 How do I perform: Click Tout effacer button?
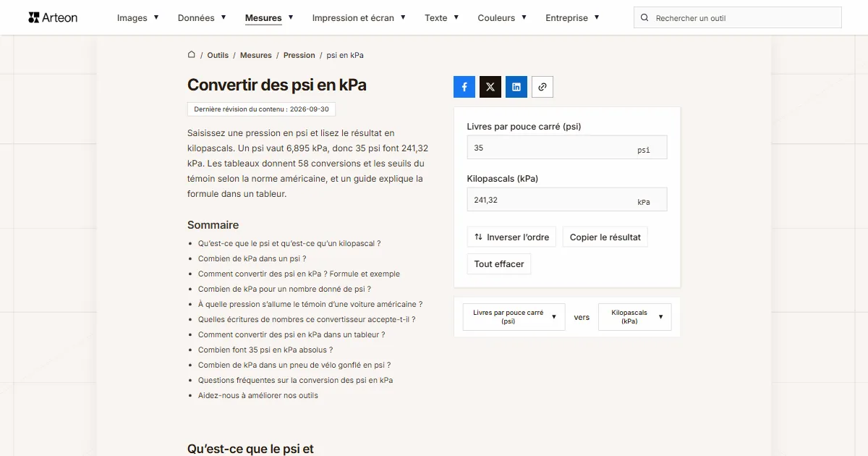[x=499, y=264]
